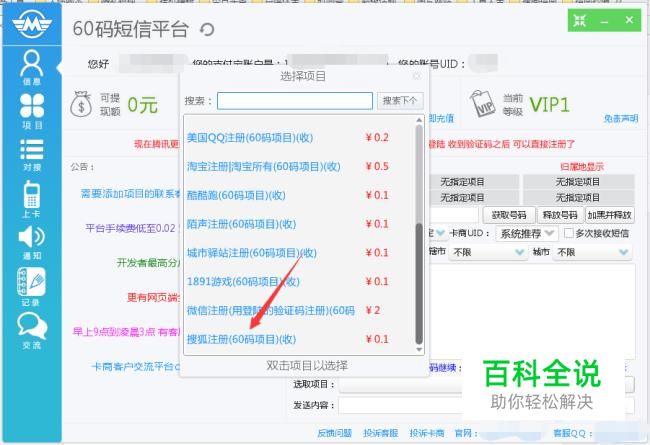Open the 交流 chat bubbles sidebar icon
This screenshot has height=445, width=650.
(32, 331)
